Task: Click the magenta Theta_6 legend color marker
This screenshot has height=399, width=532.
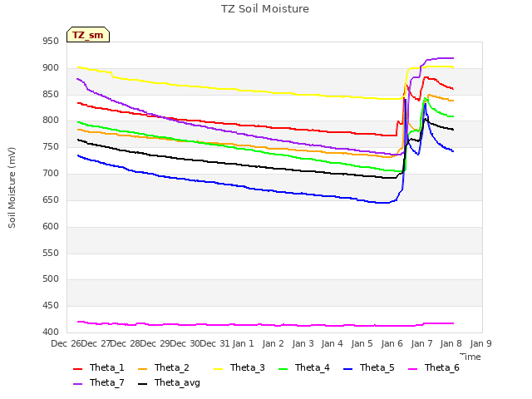Action: coord(412,369)
